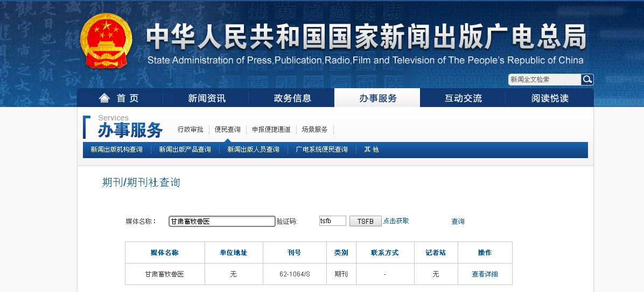Viewport: 644px width, 292px height.
Task: Select 其他 in blue bar
Action: 372,149
